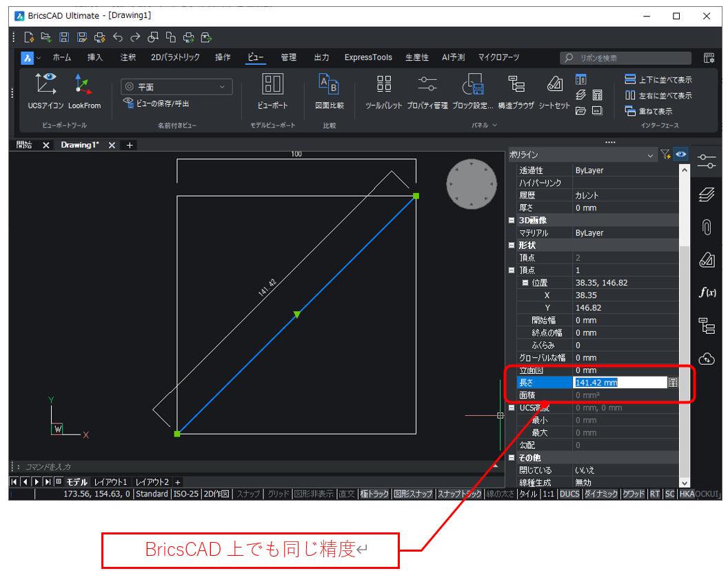The width and height of the screenshot is (728, 571).
Task: Click the quick select filter icon in properties panel
Action: tap(665, 154)
